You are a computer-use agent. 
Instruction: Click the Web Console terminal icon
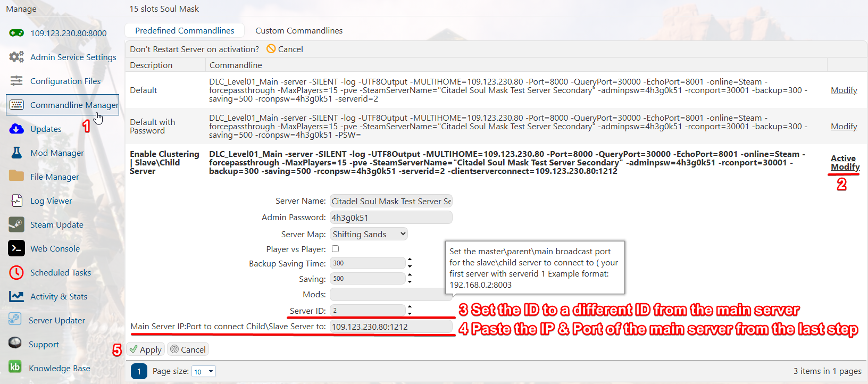coord(16,248)
